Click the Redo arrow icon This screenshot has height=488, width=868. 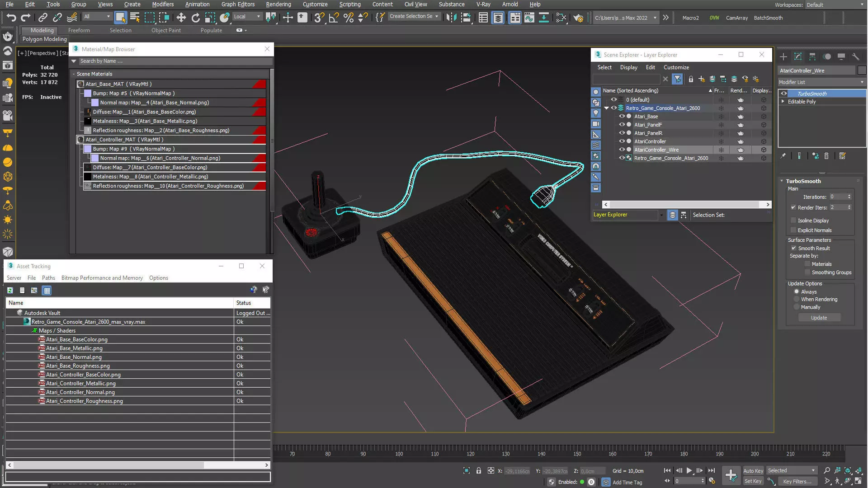point(26,18)
